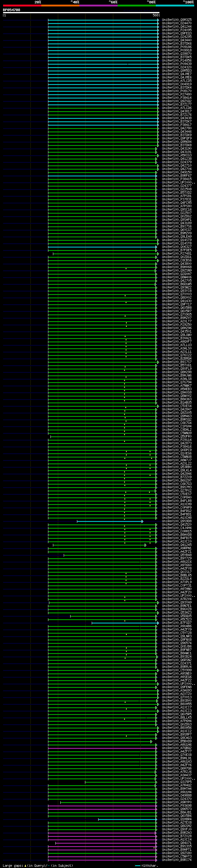The image size is (197, 868).
Task: Select label UniRef100_Q41520
Action: [x=177, y=524]
